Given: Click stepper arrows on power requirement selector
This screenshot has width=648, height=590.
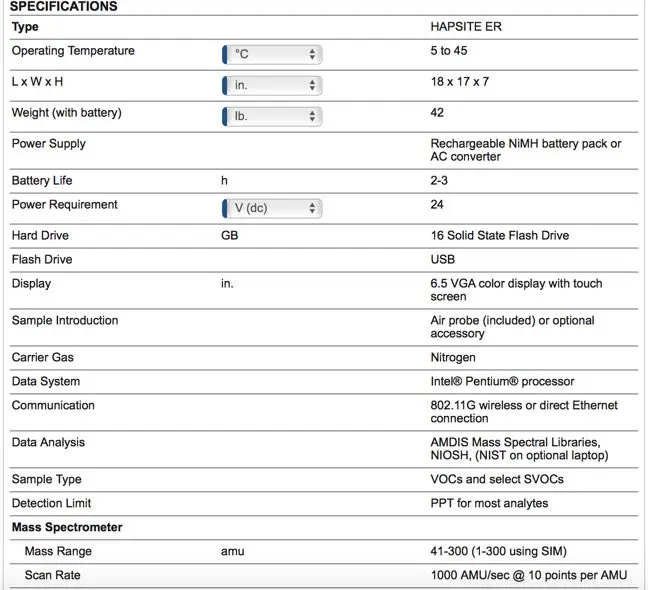Looking at the screenshot, I should [x=312, y=208].
